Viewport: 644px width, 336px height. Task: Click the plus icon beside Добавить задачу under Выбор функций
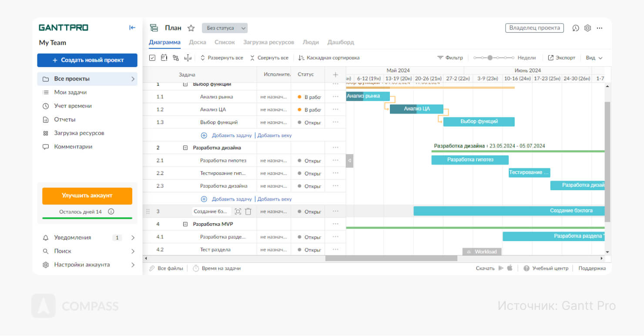[x=204, y=135]
